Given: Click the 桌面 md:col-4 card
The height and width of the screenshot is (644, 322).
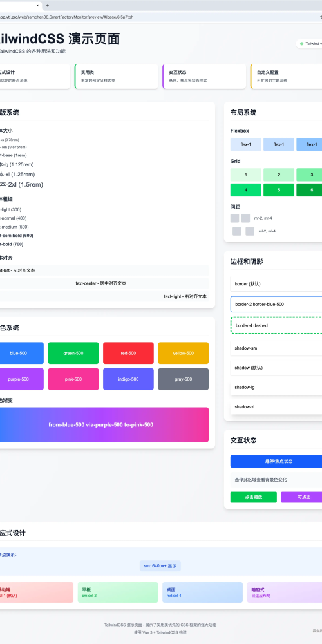Looking at the screenshot, I should (202, 592).
